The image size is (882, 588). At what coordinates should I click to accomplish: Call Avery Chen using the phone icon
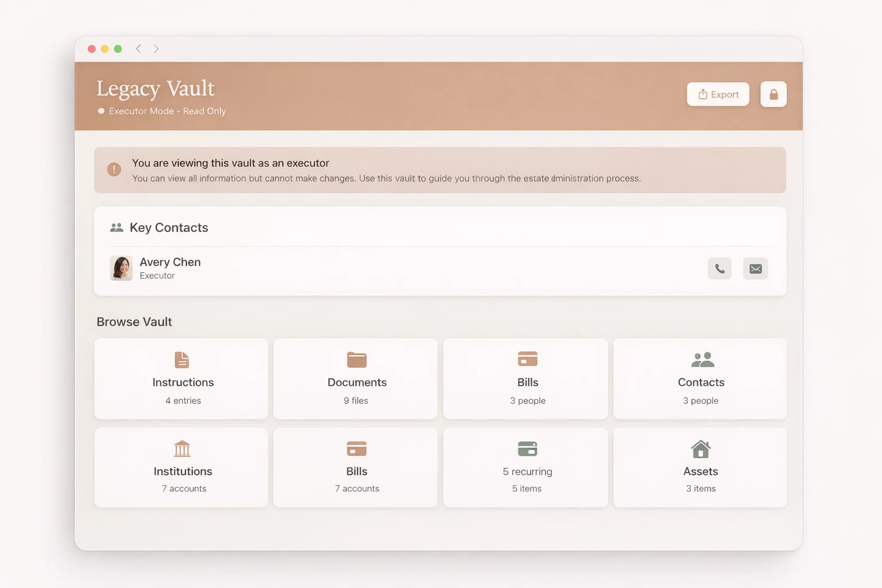(719, 268)
